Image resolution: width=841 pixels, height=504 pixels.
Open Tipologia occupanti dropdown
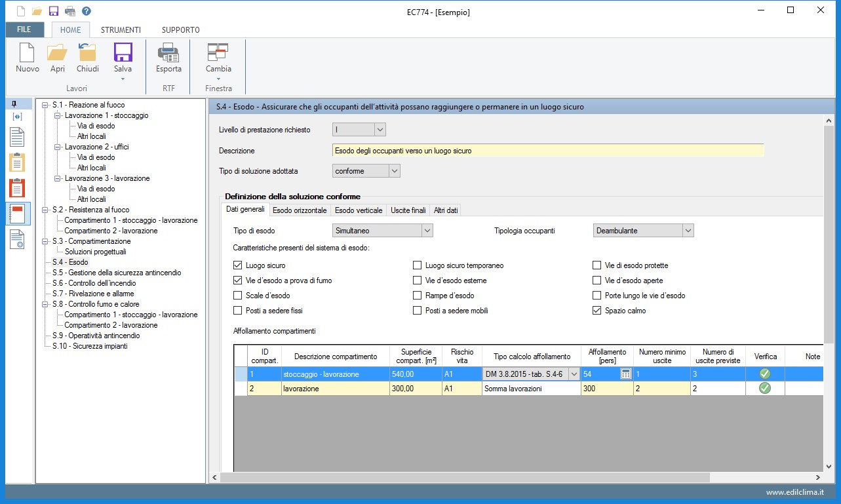click(688, 231)
